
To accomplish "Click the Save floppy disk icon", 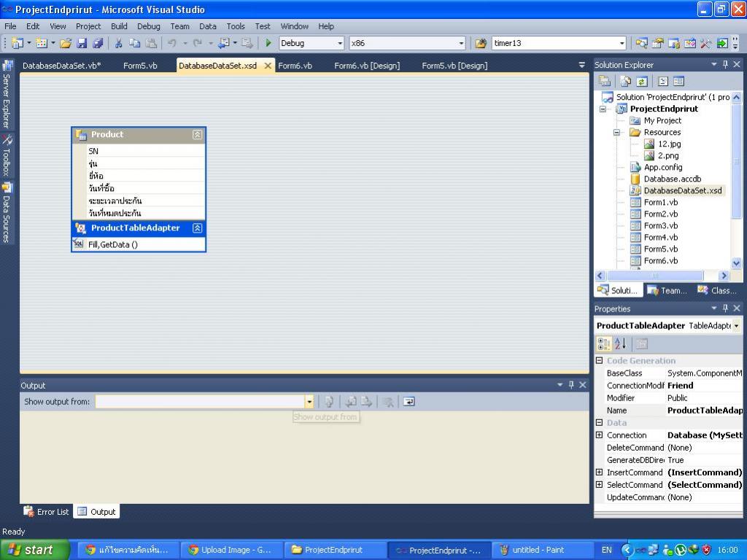I will click(x=82, y=43).
